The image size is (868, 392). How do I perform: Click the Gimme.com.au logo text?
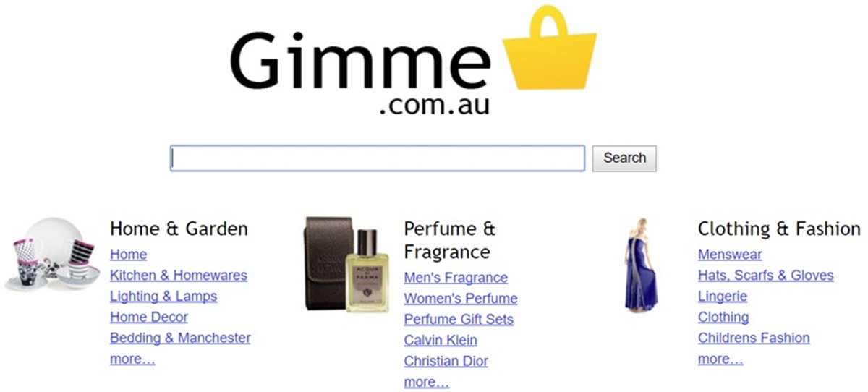361,72
